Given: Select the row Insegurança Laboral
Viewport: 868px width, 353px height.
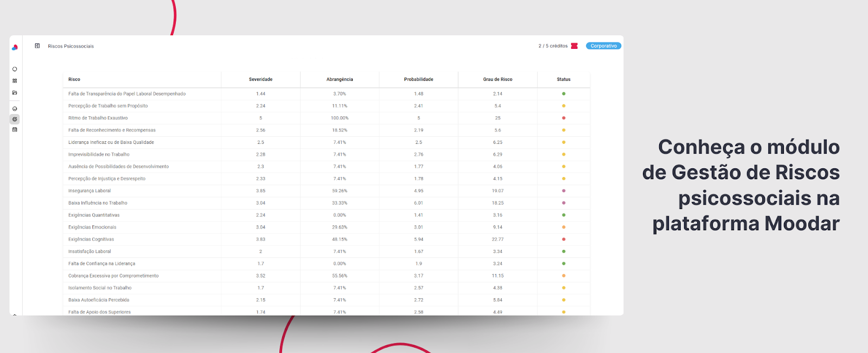Looking at the screenshot, I should point(327,191).
